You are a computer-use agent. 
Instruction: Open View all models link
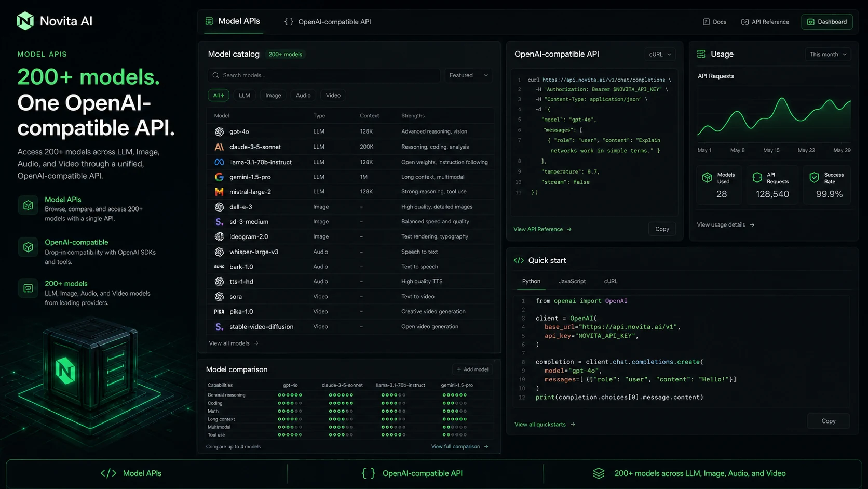(x=234, y=343)
